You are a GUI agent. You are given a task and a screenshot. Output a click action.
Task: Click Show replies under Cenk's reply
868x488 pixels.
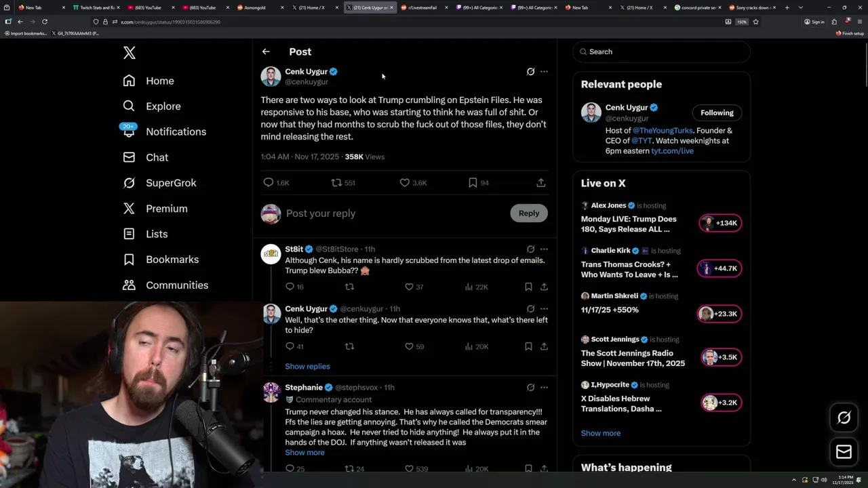tap(307, 366)
